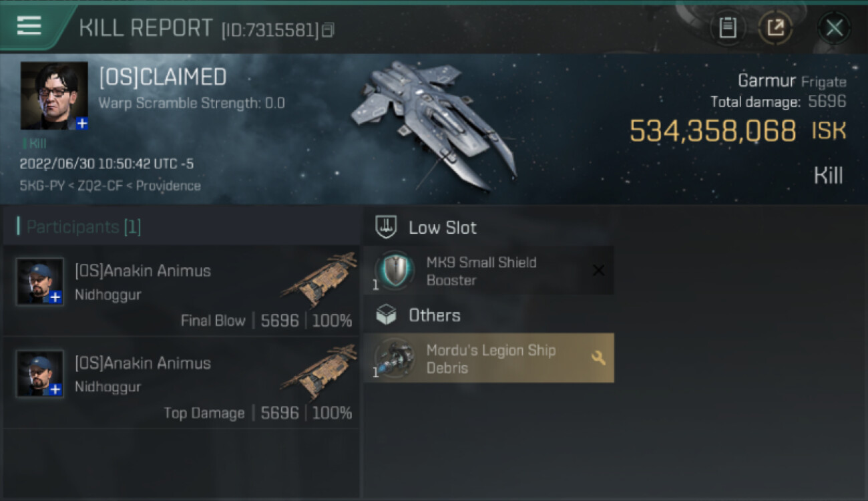Open the Providence region location link

(168, 186)
